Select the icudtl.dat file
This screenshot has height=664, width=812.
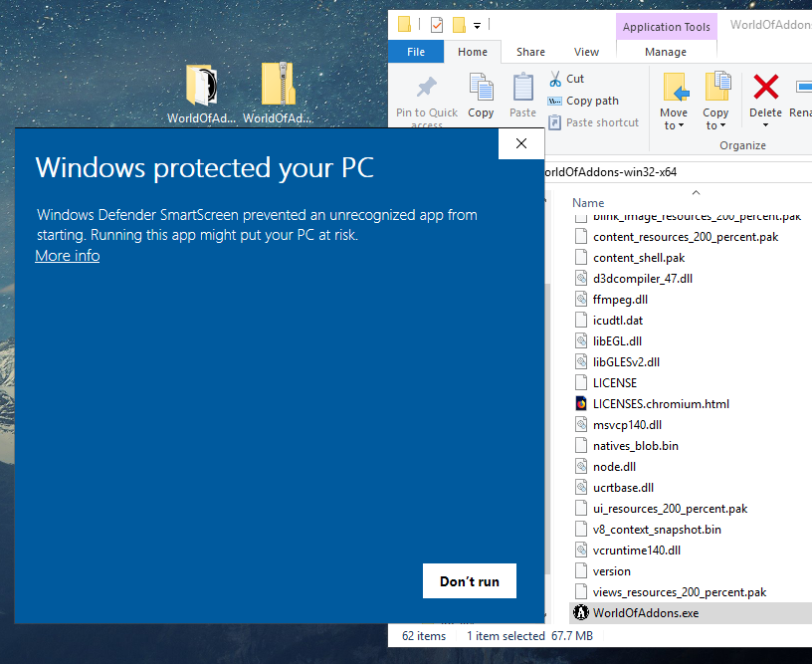click(608, 321)
